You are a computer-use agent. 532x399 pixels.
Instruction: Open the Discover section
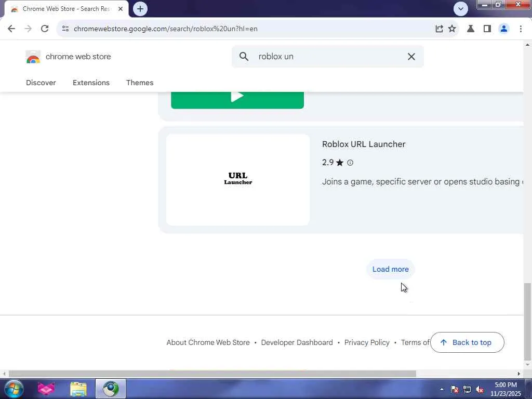(41, 83)
